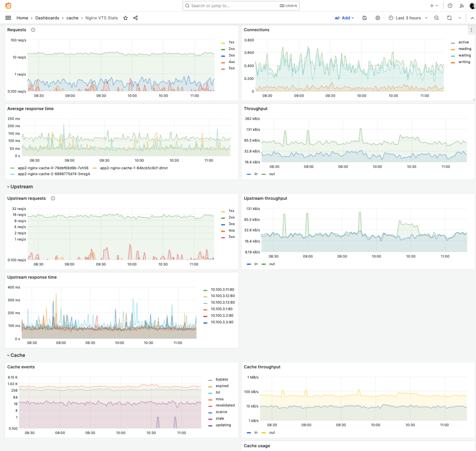This screenshot has width=476, height=451.
Task: Toggle waiting series in Connections legend
Action: coord(464,55)
